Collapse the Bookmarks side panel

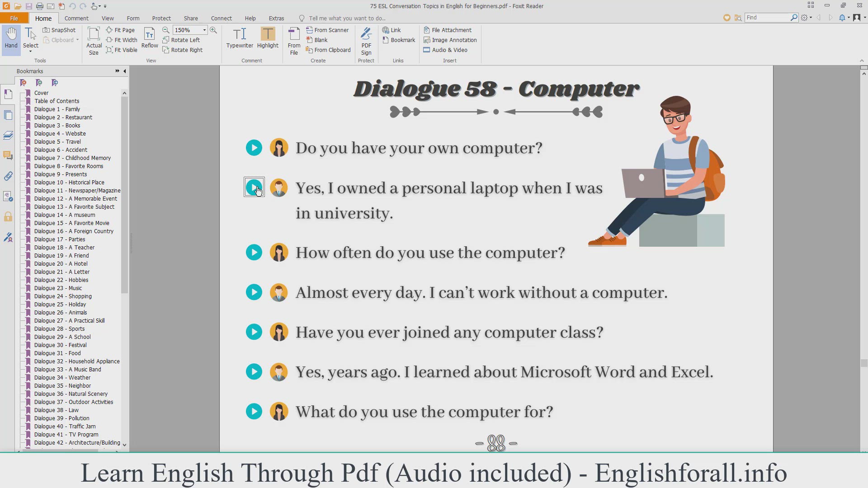coord(125,71)
